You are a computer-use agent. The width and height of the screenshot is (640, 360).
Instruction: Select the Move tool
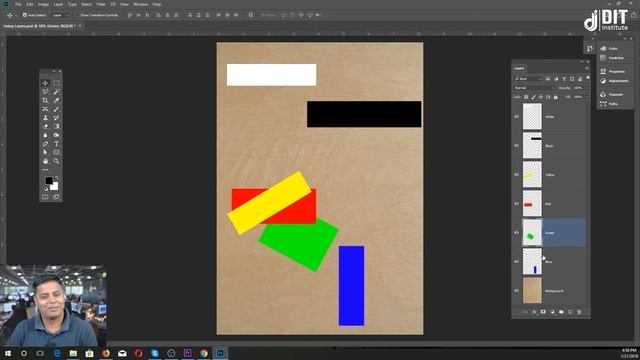pyautogui.click(x=45, y=83)
